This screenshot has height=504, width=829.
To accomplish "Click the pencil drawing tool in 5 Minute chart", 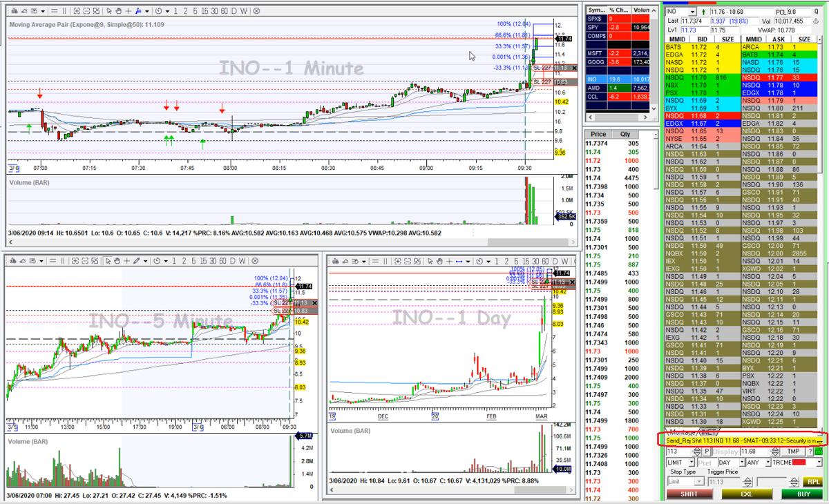I will pyautogui.click(x=137, y=261).
